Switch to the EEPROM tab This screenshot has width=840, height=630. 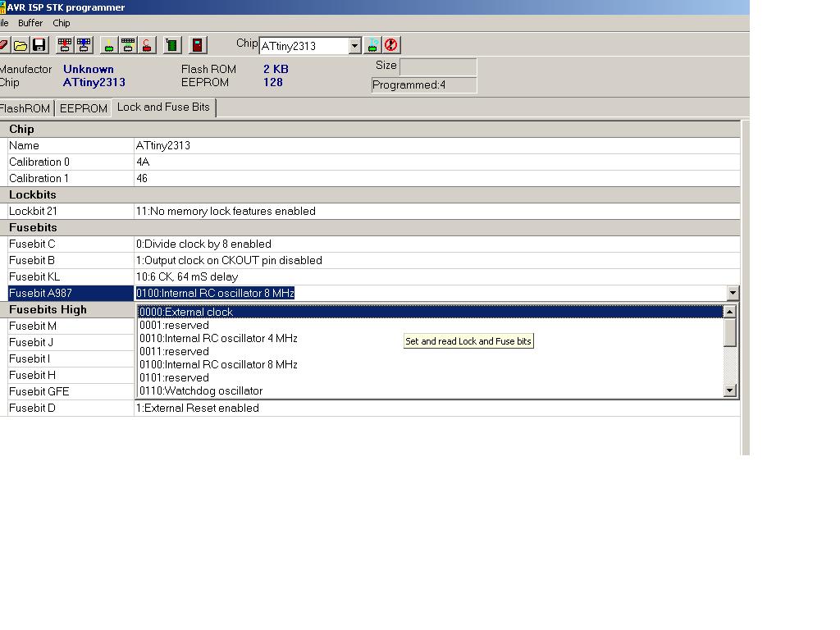coord(83,108)
